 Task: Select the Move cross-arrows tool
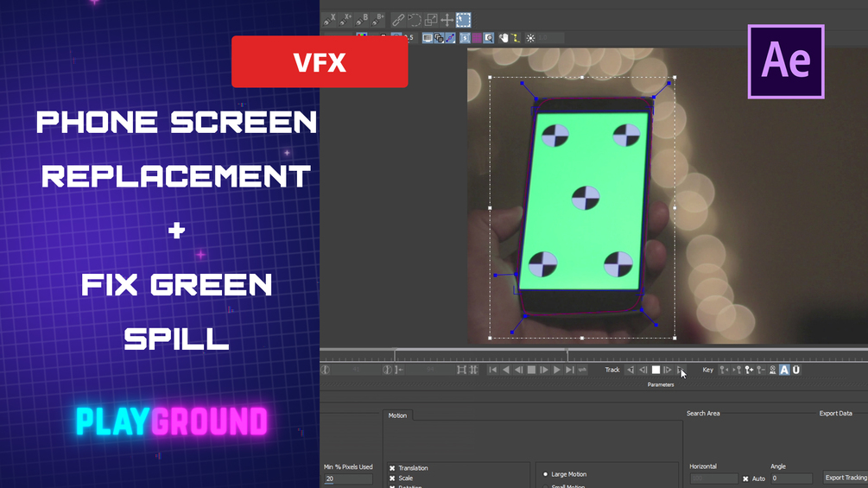tap(447, 20)
